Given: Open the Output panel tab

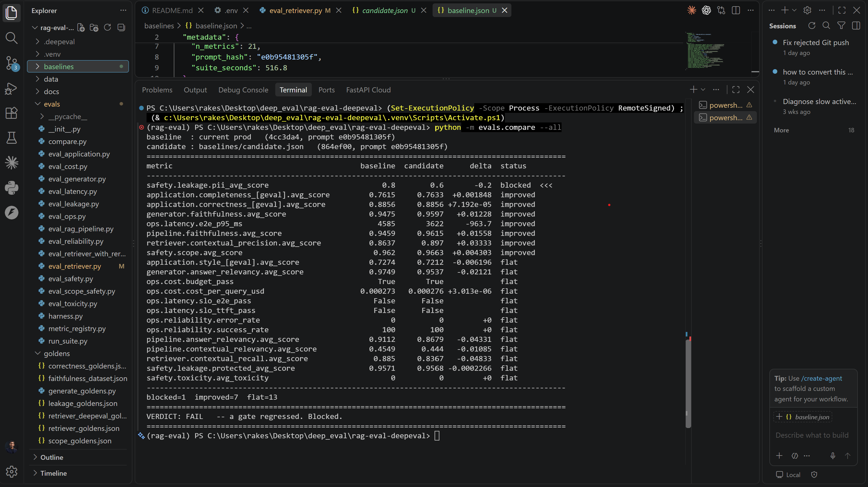Looking at the screenshot, I should click(195, 90).
